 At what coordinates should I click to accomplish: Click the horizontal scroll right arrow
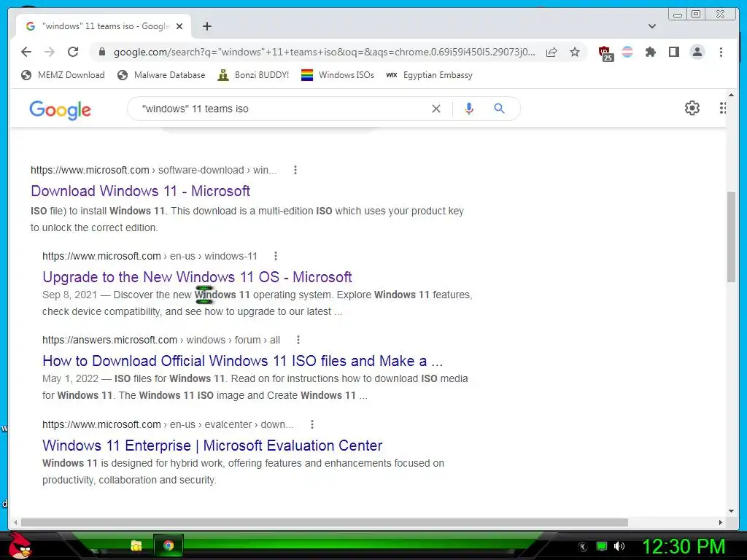point(720,522)
